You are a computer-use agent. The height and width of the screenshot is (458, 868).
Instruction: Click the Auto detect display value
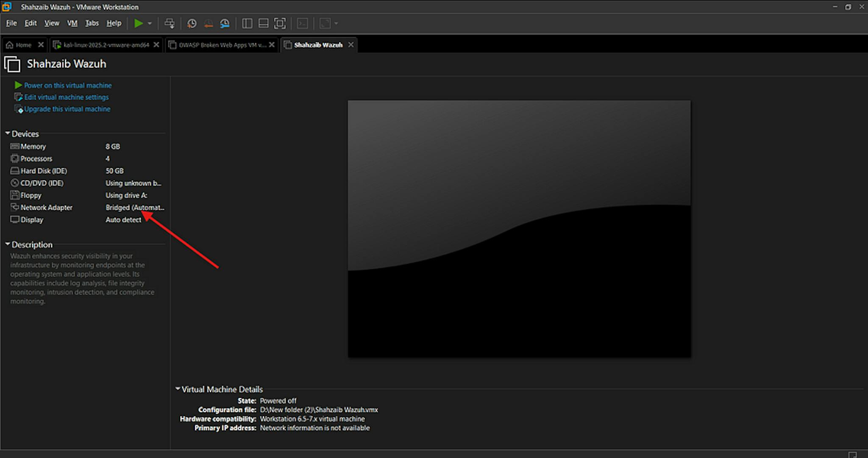pos(123,219)
